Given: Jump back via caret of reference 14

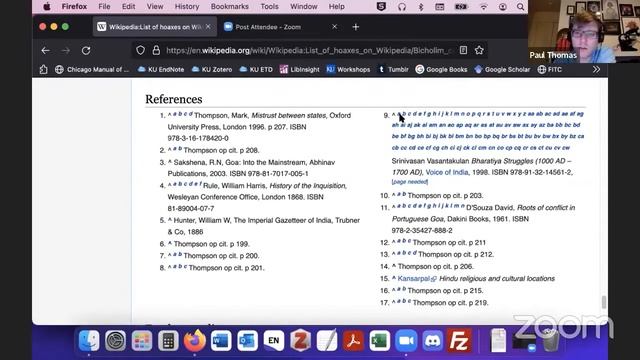Looking at the screenshot, I should coord(394,266).
